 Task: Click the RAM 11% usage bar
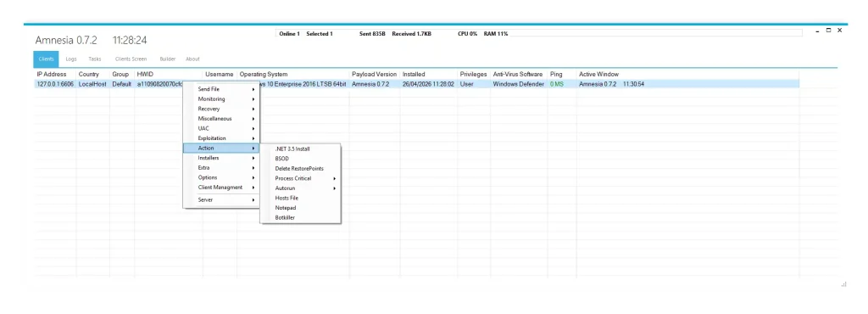pos(496,34)
